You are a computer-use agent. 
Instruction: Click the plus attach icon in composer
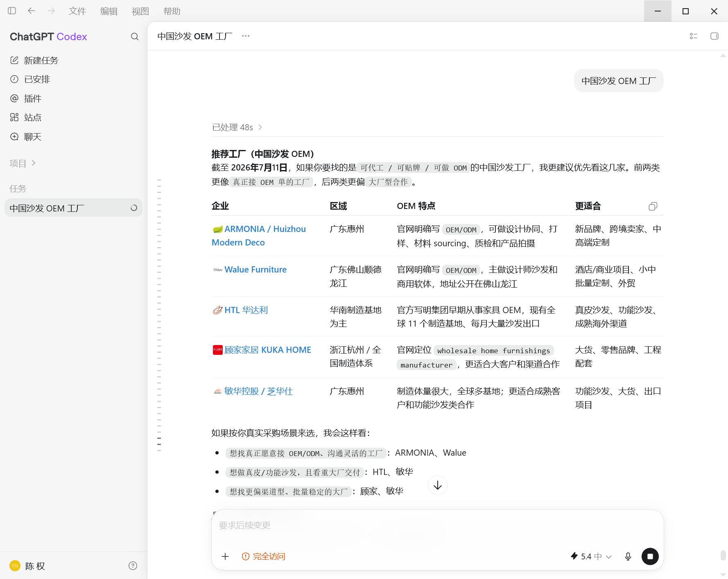click(x=225, y=556)
